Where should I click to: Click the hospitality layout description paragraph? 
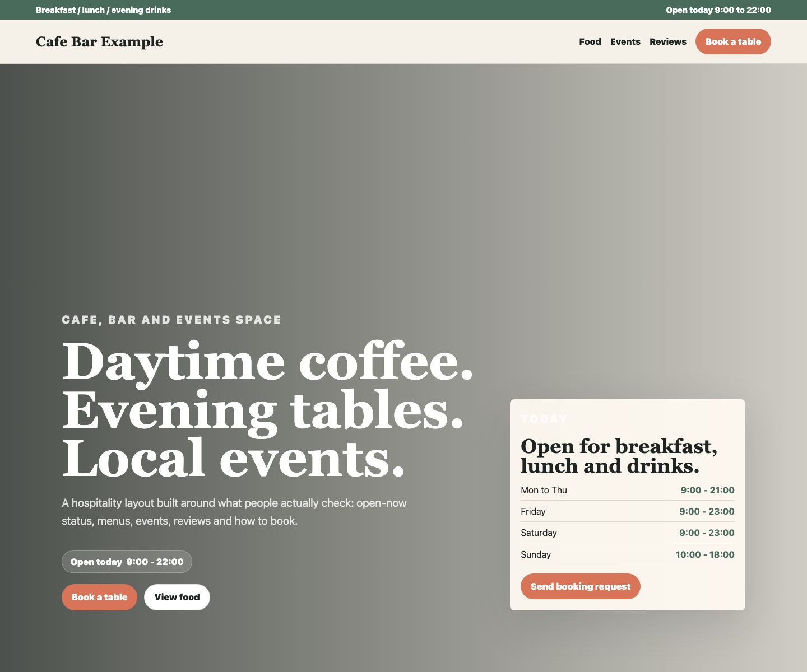click(234, 512)
